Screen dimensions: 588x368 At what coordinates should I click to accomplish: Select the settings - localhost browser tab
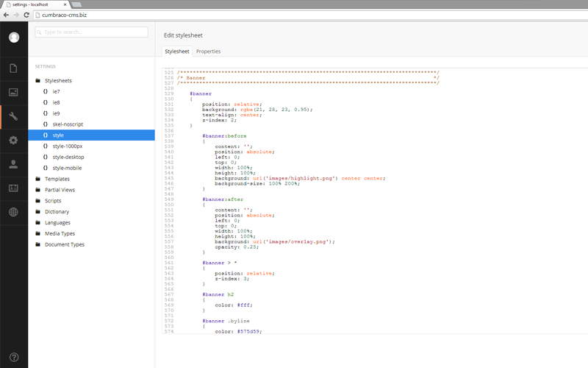[36, 4]
